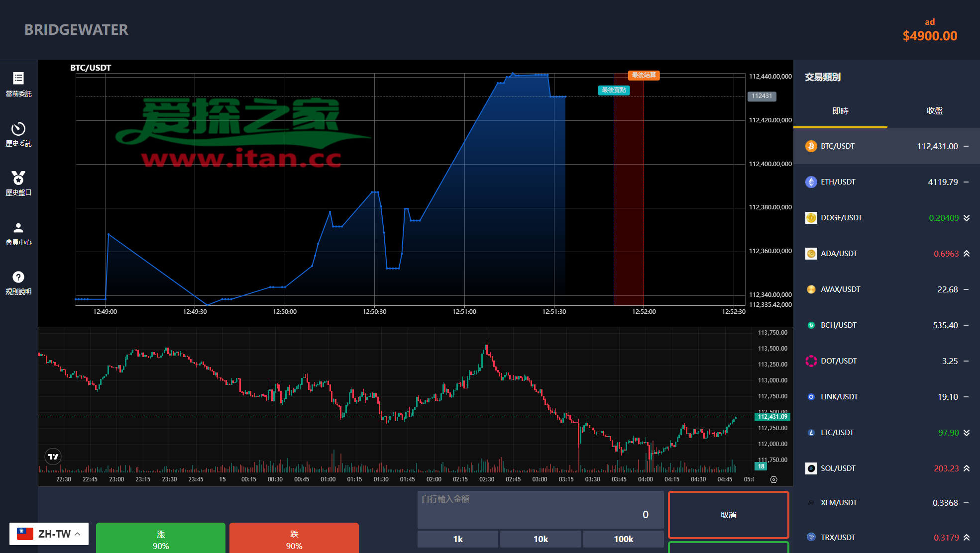Screen dimensions: 980x553
Task: Switch to the 即時 real-time tab
Action: (x=840, y=111)
